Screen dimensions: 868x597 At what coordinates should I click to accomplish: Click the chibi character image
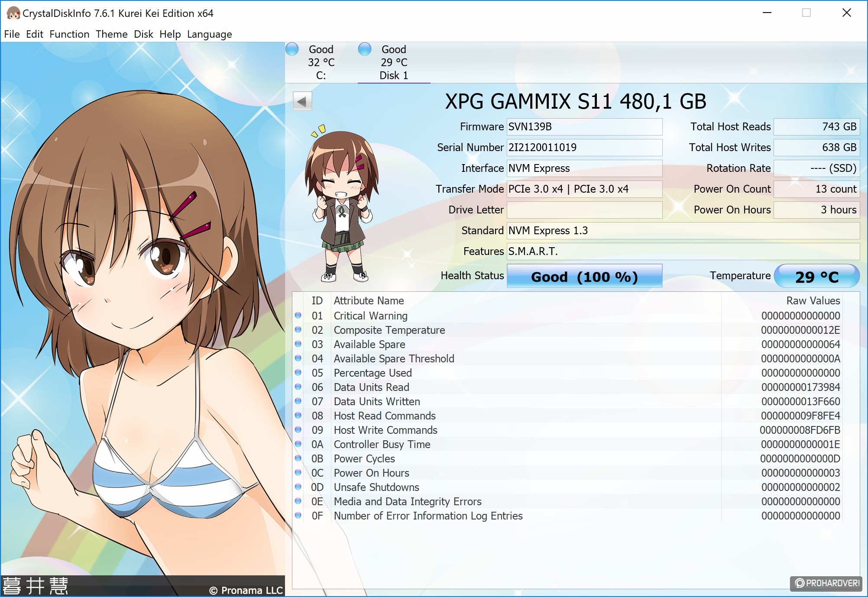[342, 203]
